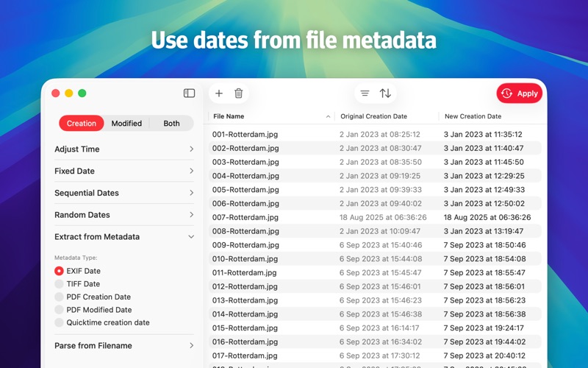Open the list filter lines icon
588x368 pixels.
(x=365, y=93)
